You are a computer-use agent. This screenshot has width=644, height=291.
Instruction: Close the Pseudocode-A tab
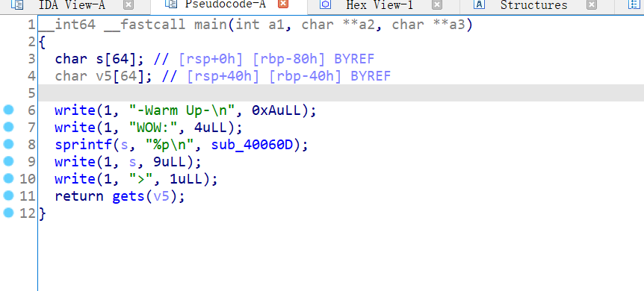pyautogui.click(x=283, y=4)
